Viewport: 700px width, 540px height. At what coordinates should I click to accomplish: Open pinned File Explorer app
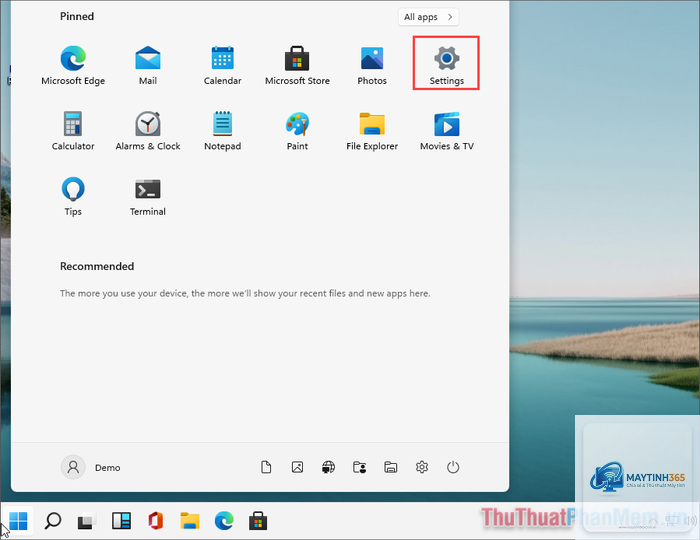click(x=372, y=131)
